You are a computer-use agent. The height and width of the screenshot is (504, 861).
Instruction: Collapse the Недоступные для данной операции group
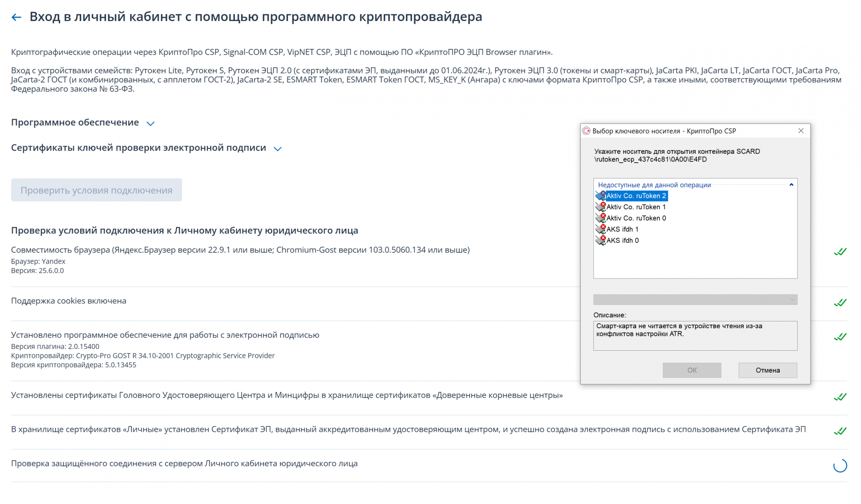[x=791, y=185]
